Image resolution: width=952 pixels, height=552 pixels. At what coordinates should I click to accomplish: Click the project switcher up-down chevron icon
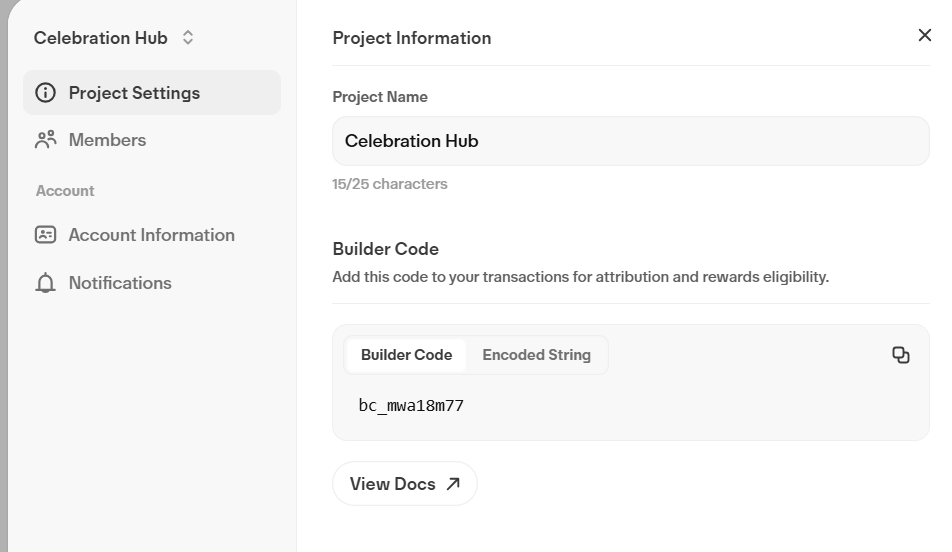coord(188,38)
